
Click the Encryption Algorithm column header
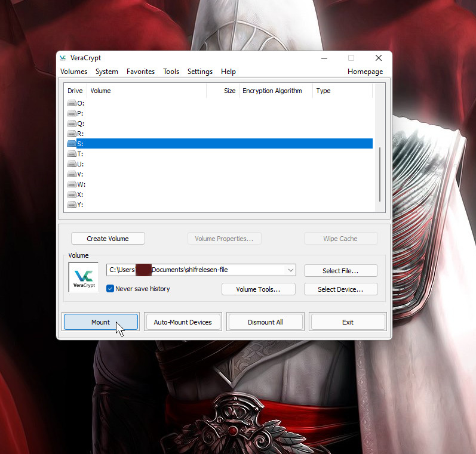(x=276, y=91)
